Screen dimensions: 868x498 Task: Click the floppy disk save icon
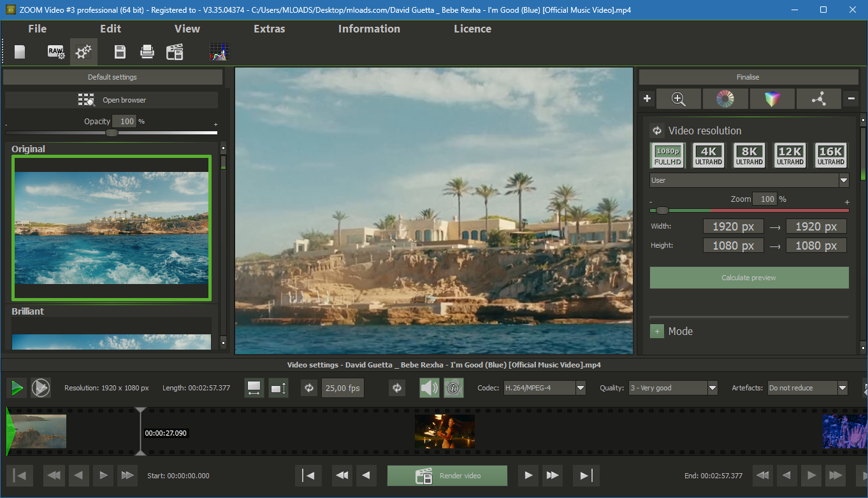click(x=120, y=52)
